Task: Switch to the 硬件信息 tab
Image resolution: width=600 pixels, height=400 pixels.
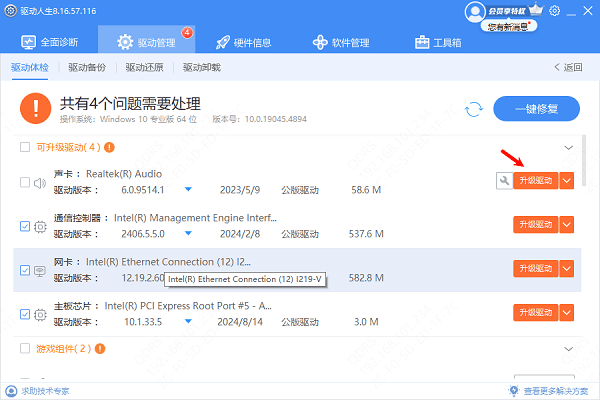Action: [244, 42]
